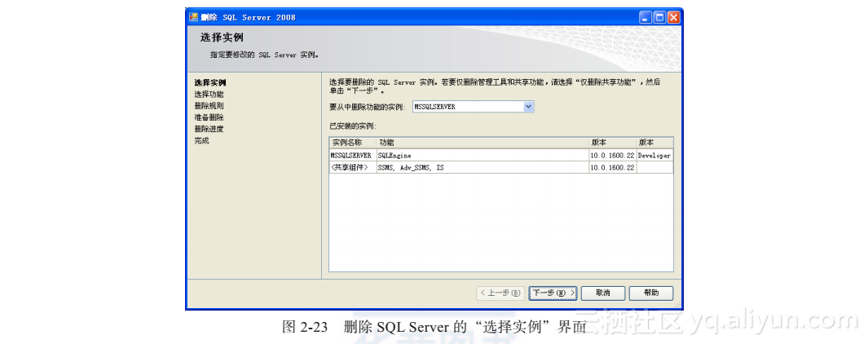Minimize the 删除 SQL Server 2008 window
868x344 pixels.
pos(645,18)
